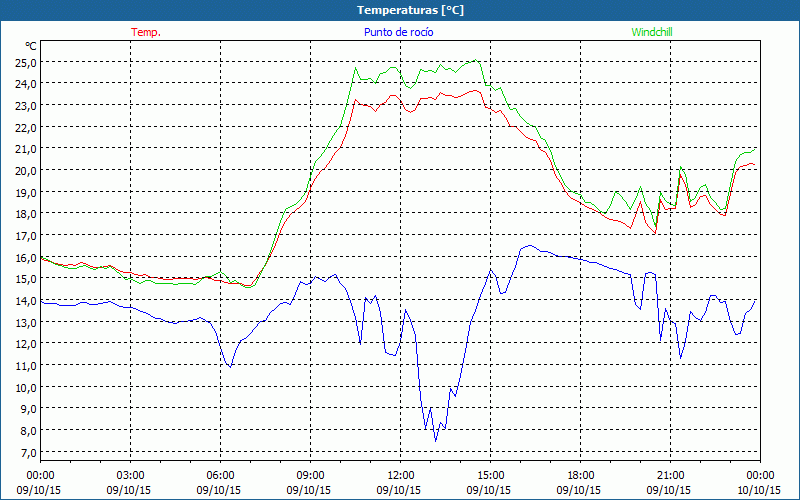Screen dimensions: 800x500
Task: Click the '09:00' time axis label
Action: click(311, 476)
